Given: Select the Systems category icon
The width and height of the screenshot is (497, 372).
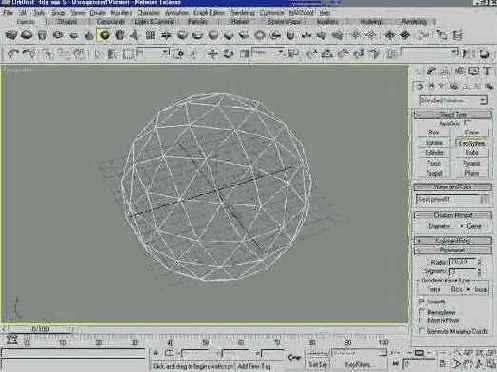Looking at the screenshot, I should [x=489, y=86].
